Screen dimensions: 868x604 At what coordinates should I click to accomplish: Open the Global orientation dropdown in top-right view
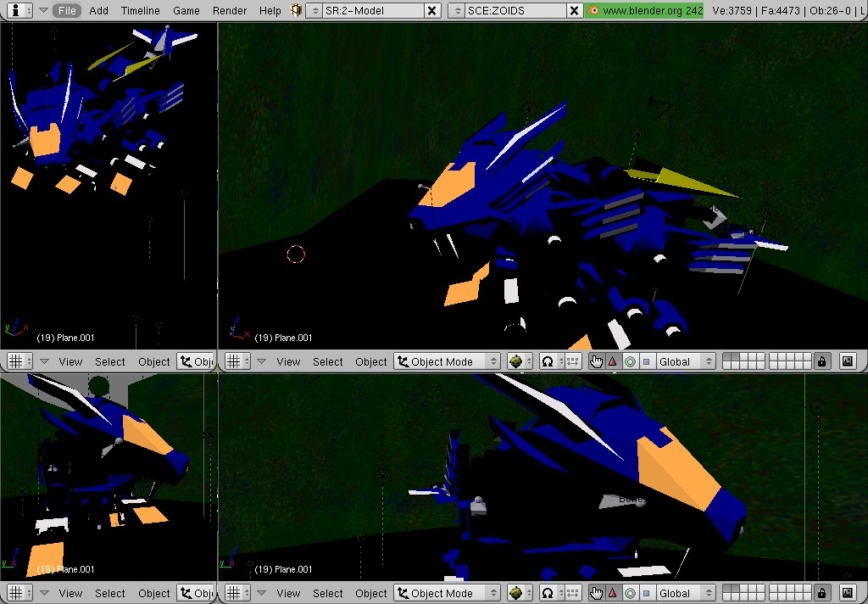pyautogui.click(x=685, y=361)
